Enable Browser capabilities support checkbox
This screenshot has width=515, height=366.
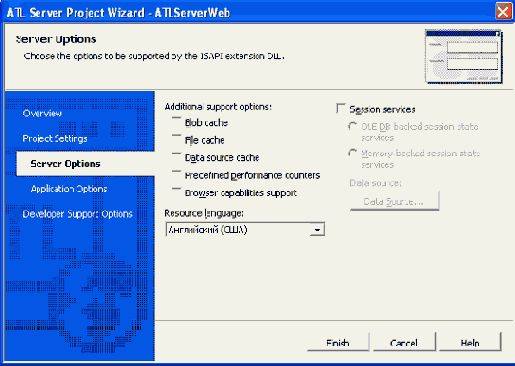click(177, 193)
